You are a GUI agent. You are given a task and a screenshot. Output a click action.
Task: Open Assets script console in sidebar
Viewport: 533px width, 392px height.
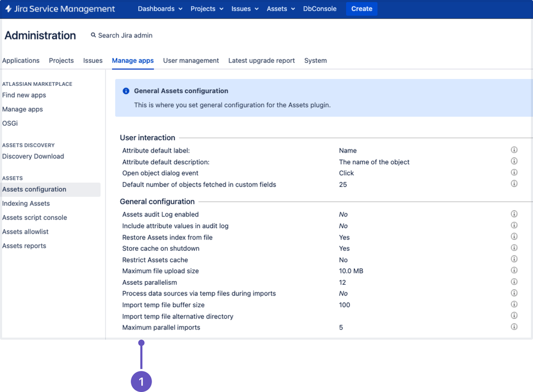(34, 218)
